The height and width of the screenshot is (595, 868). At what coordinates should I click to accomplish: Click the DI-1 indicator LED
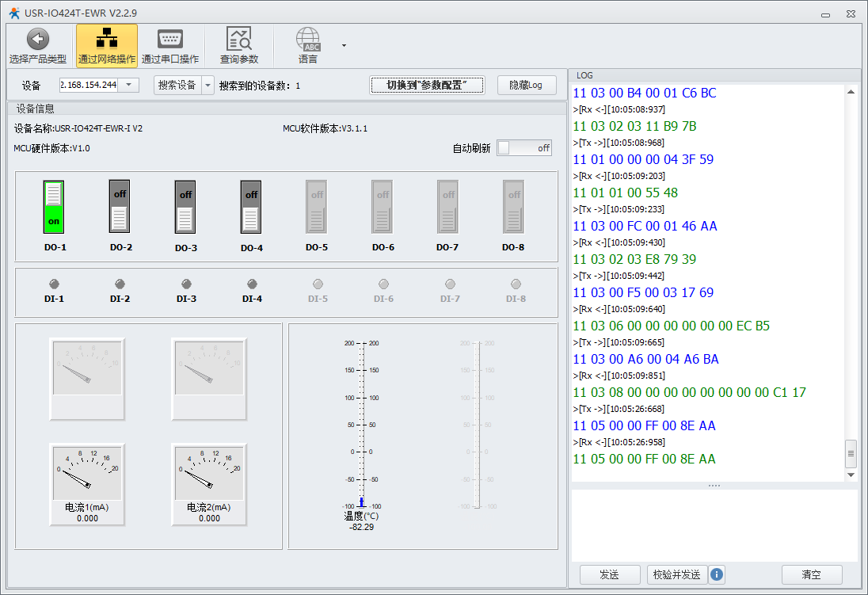[x=54, y=284]
